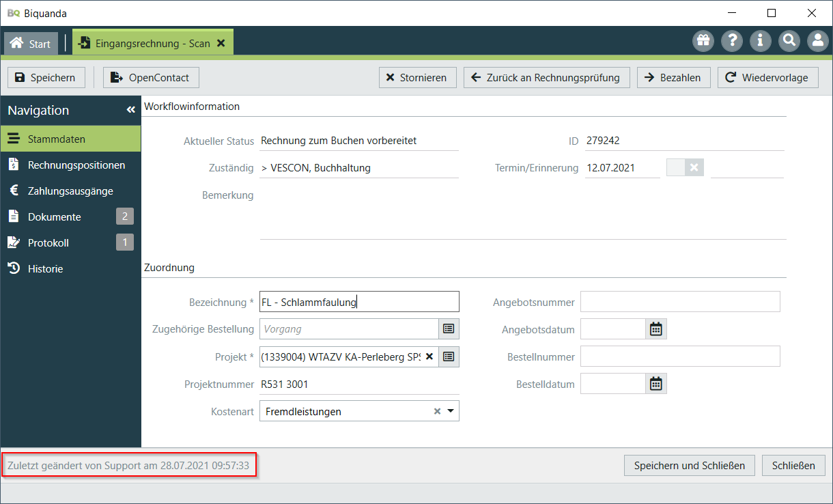Clear the selected Projekt value
The width and height of the screenshot is (833, 504).
[429, 356]
